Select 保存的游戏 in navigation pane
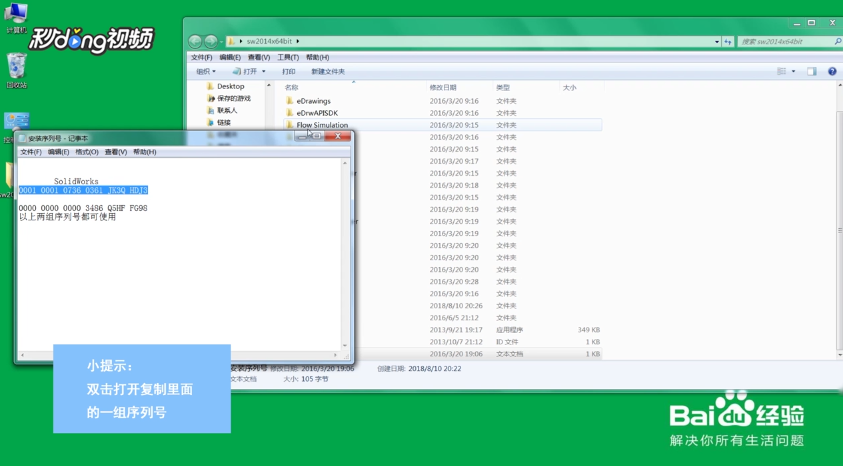This screenshot has width=843, height=466. [234, 98]
